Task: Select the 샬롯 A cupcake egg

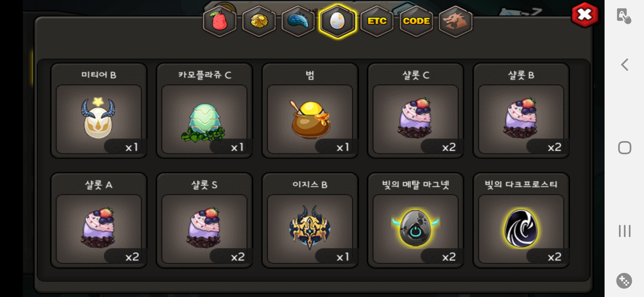Action: pyautogui.click(x=99, y=220)
